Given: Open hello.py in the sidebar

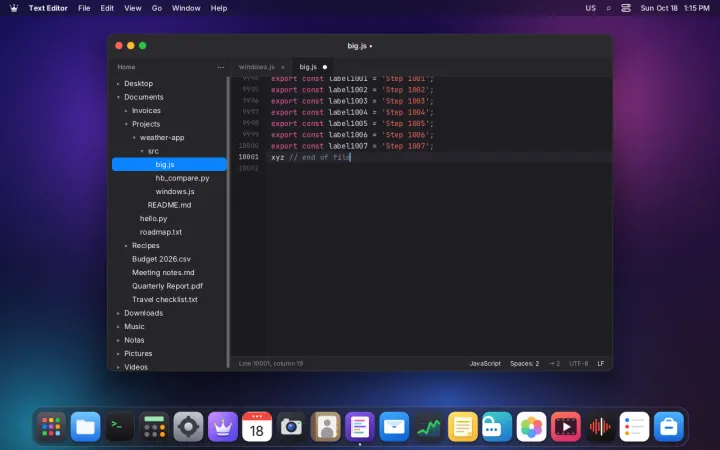Looking at the screenshot, I should 169,219.
